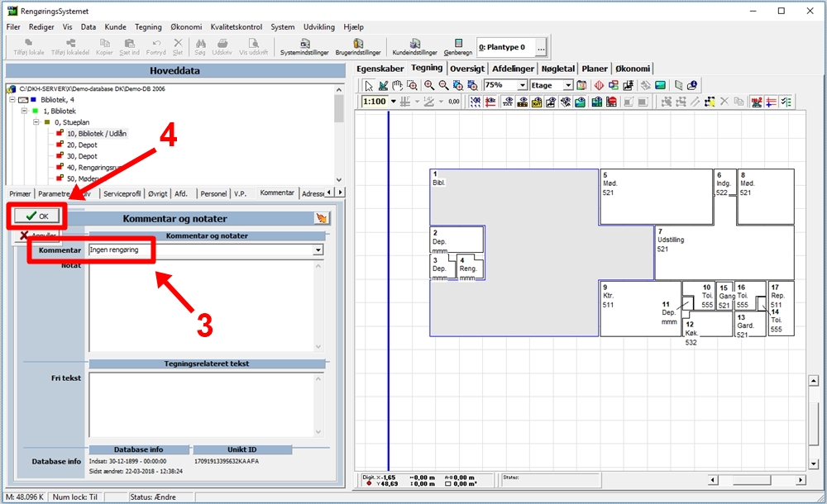
Task: Open the 75% zoom level dropdown
Action: (x=522, y=85)
